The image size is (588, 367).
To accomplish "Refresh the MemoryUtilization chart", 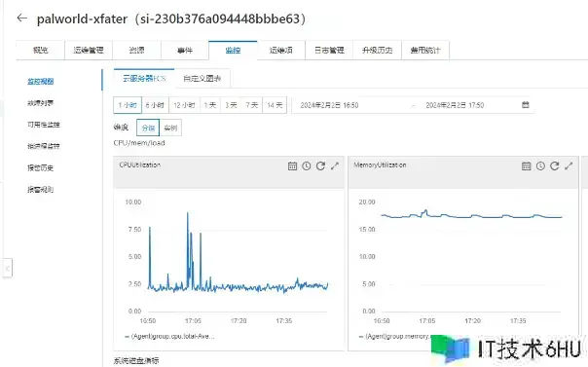I will 554,165.
